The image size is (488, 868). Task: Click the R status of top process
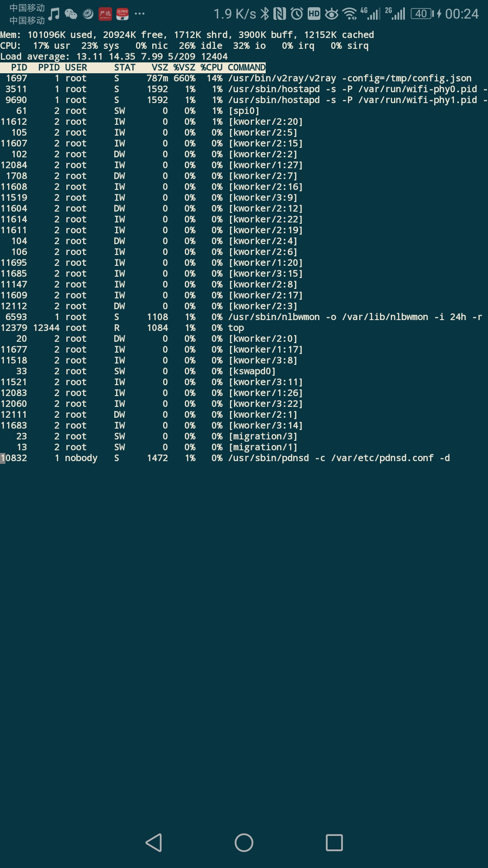[117, 328]
